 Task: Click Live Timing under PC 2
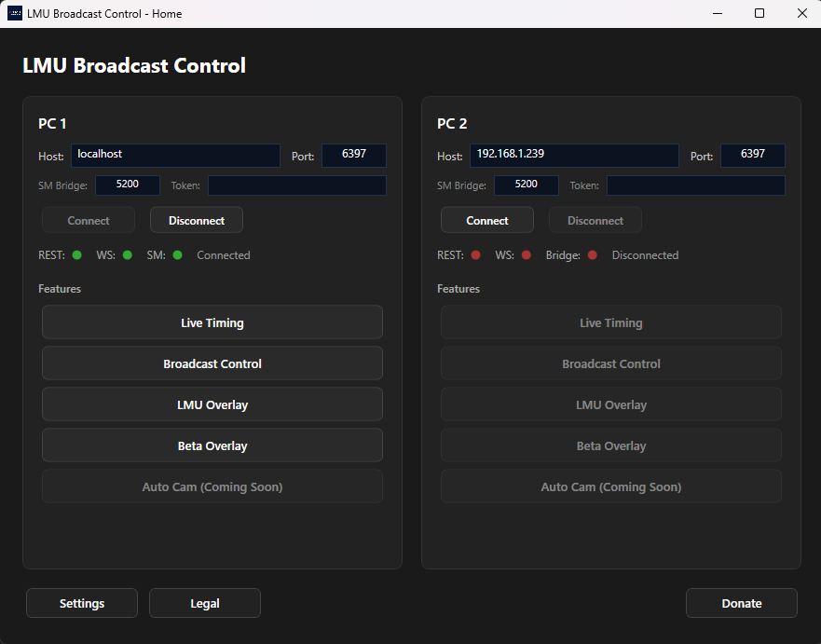(611, 322)
